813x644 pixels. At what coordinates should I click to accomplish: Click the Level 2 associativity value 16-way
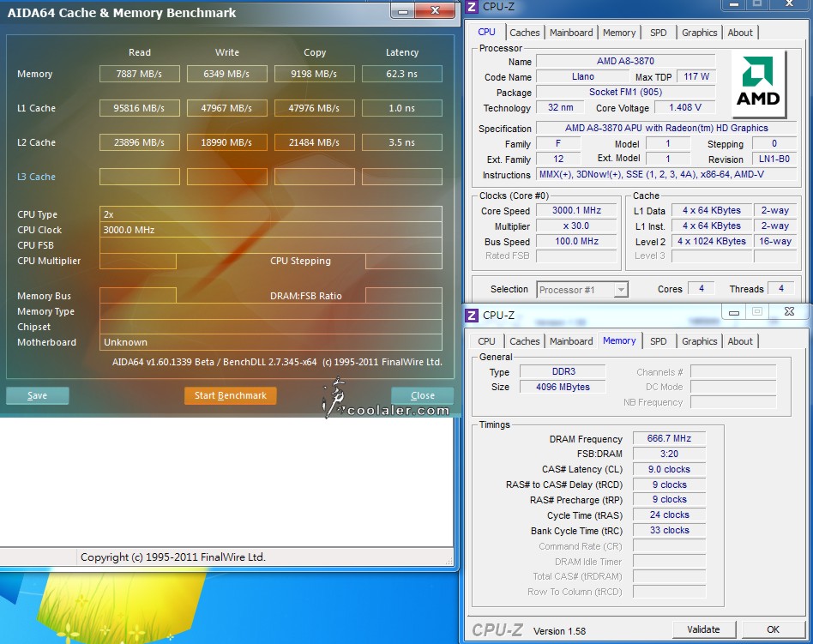tap(775, 242)
